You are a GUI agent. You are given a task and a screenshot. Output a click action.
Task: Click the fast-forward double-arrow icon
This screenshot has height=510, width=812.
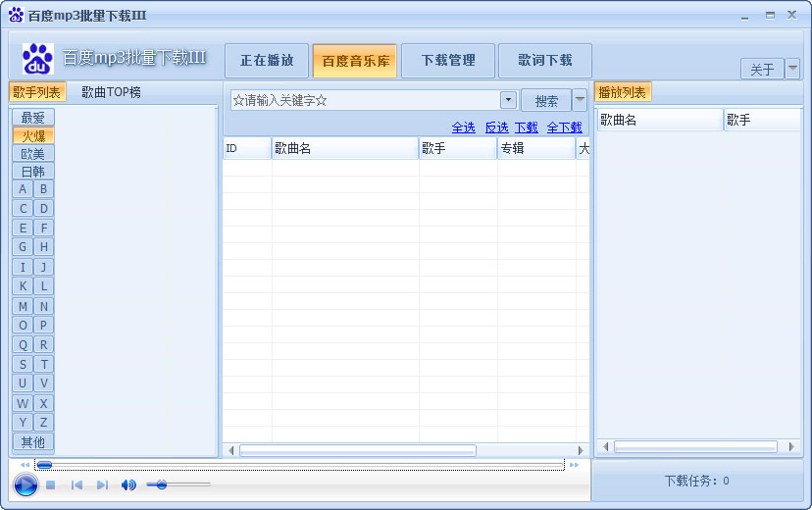pyautogui.click(x=575, y=465)
